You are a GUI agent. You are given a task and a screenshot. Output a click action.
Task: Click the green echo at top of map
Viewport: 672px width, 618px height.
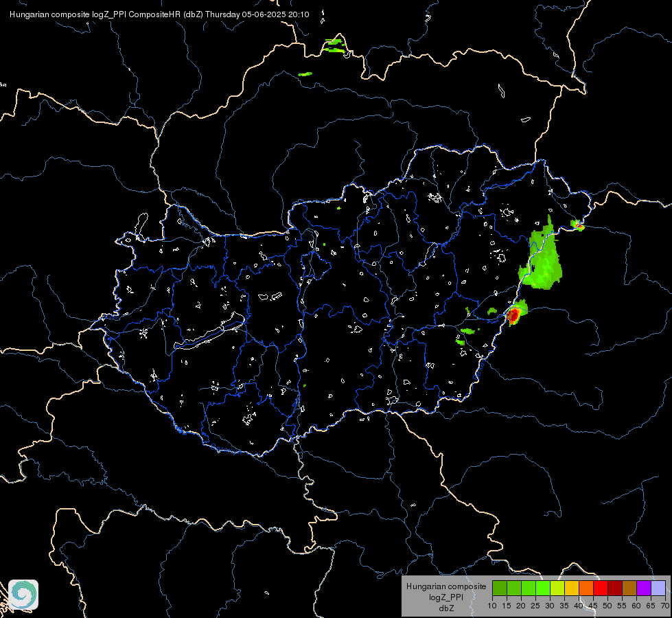tap(334, 45)
